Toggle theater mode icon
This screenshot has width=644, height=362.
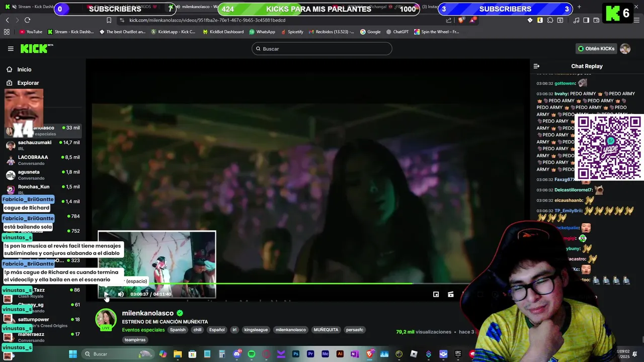pyautogui.click(x=451, y=294)
